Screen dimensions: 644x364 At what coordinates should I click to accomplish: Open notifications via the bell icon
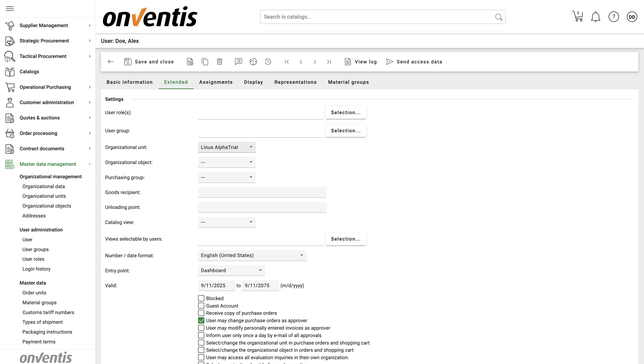click(x=596, y=16)
